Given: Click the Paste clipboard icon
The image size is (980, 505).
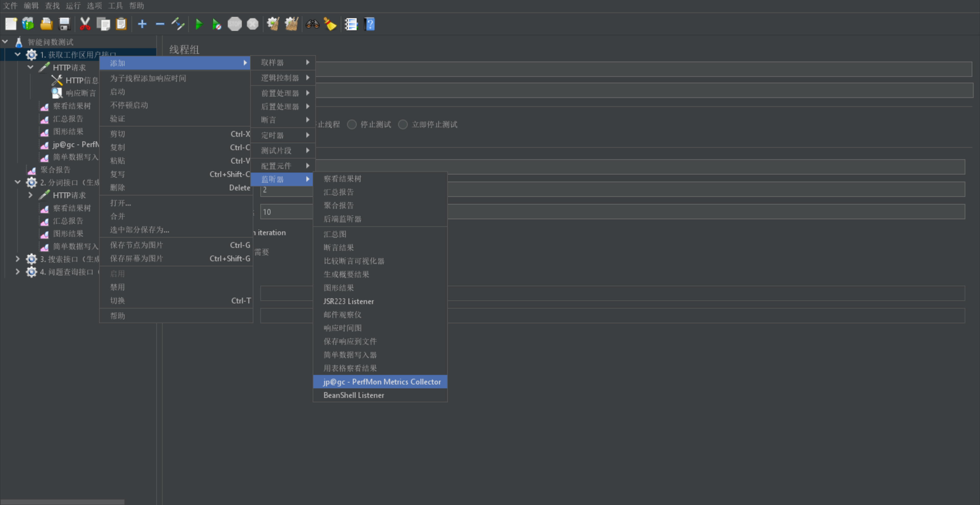Looking at the screenshot, I should pos(121,24).
